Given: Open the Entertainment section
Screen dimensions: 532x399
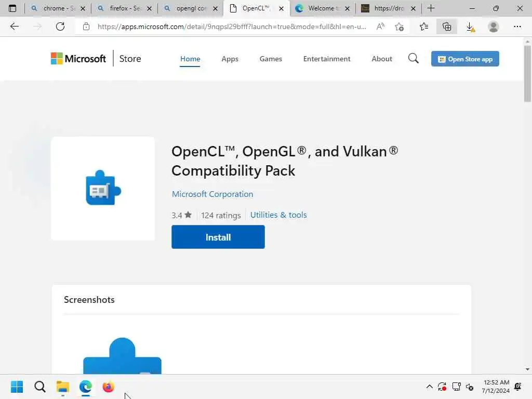Looking at the screenshot, I should 327,59.
